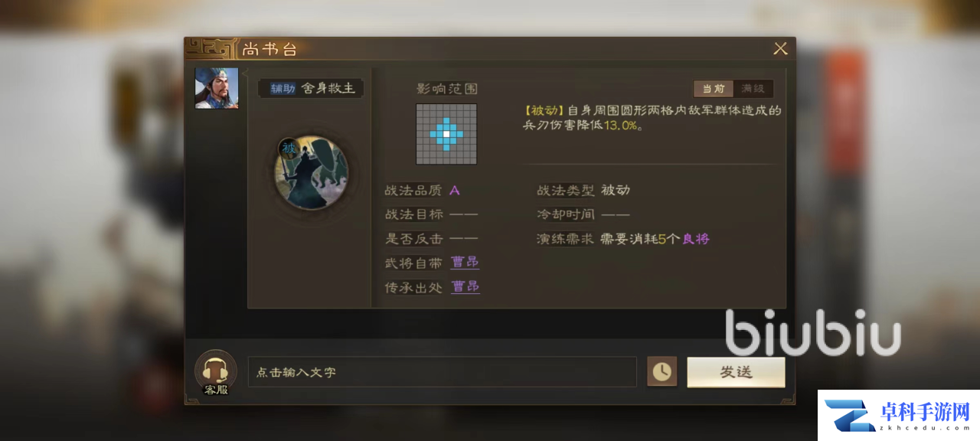
Task: Tap the circular 舍身救主 skill icon
Action: (x=312, y=171)
